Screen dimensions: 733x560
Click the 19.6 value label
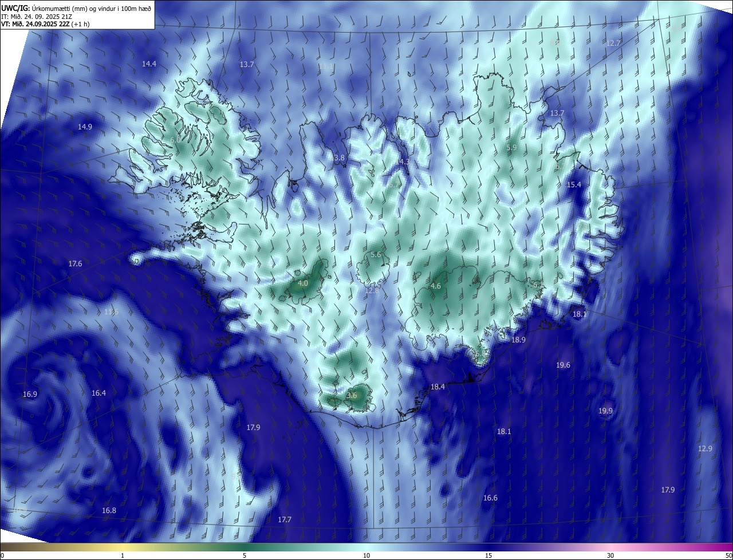[563, 365]
